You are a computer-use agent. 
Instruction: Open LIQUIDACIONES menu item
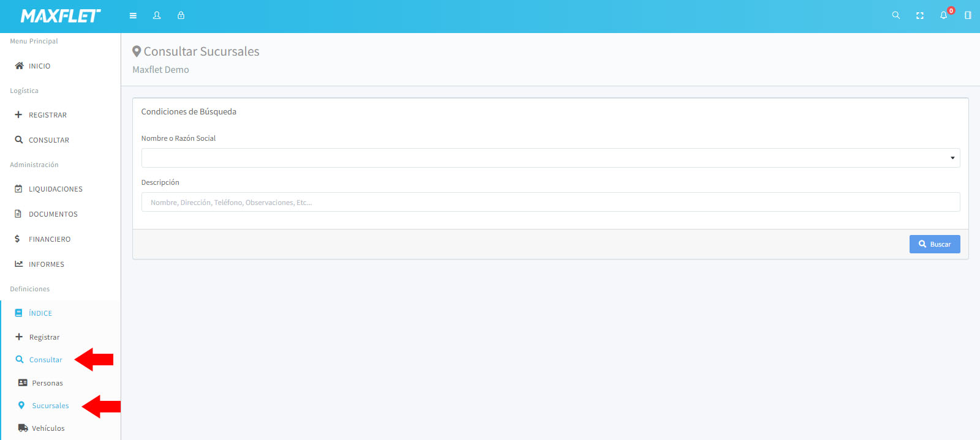(x=55, y=189)
